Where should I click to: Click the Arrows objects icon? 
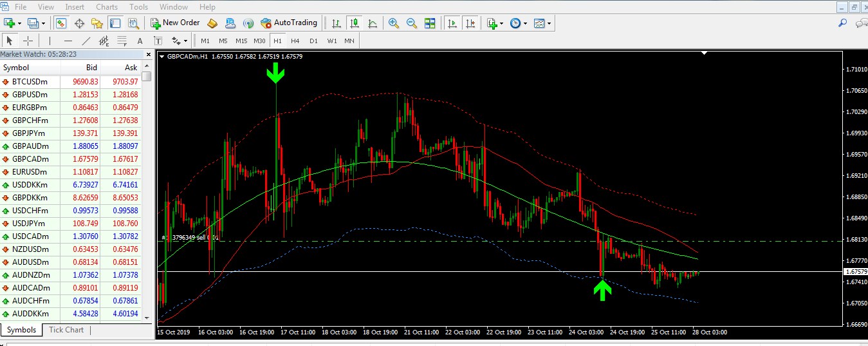(176, 41)
